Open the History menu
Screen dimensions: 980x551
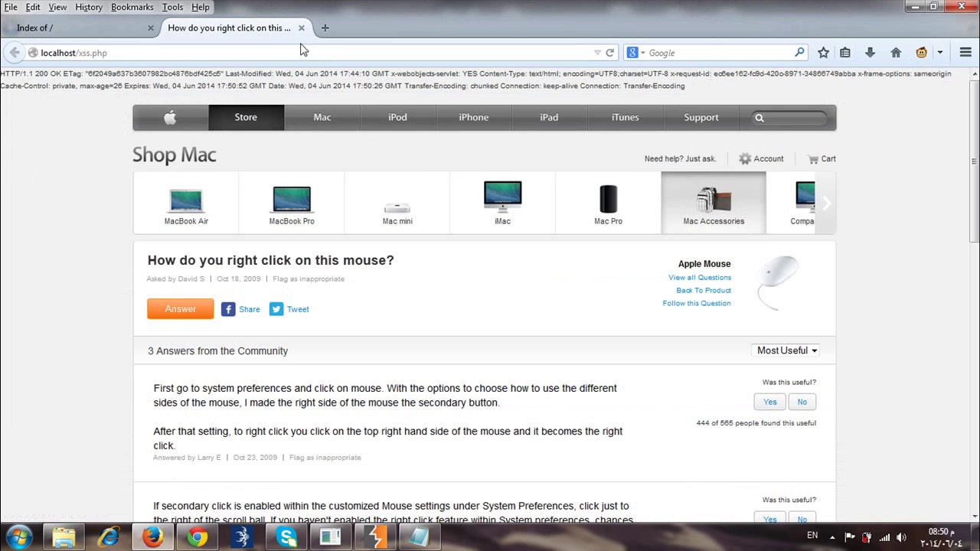pos(89,7)
